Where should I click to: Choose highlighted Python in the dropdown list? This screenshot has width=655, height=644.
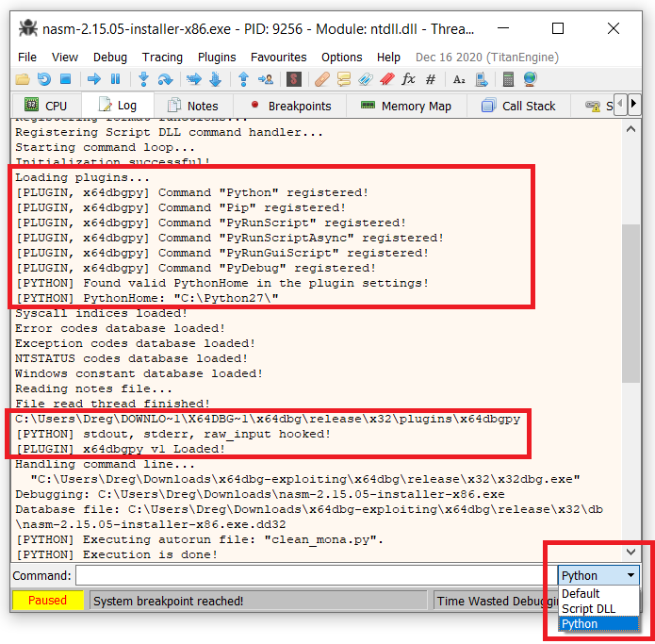[x=598, y=623]
